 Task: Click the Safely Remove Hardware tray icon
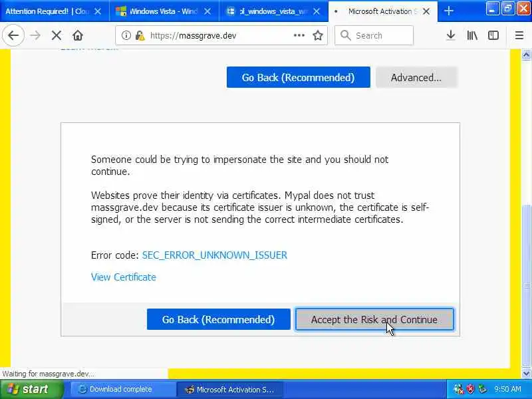point(481,389)
